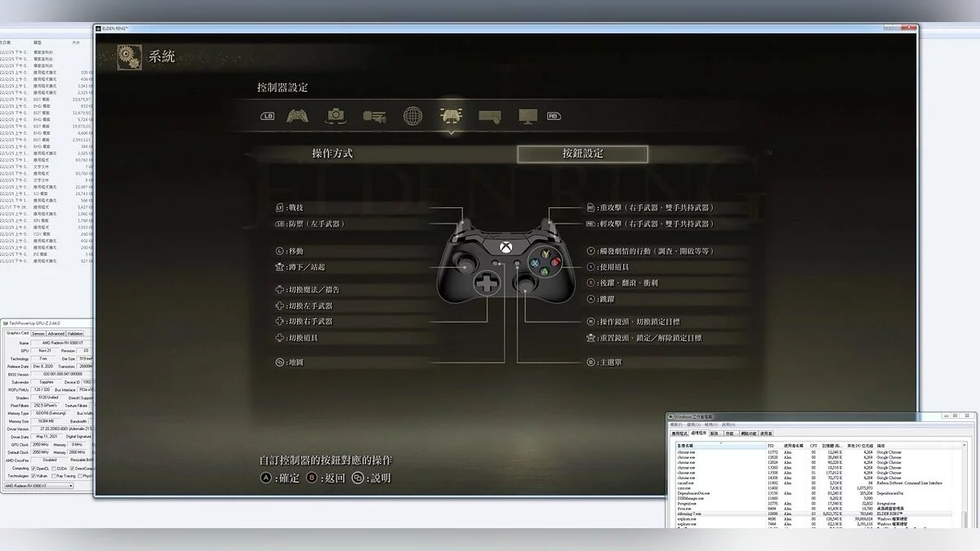980x551 pixels.
Task: Enable the CUDA checkbox in GPU-Z
Action: (54, 468)
